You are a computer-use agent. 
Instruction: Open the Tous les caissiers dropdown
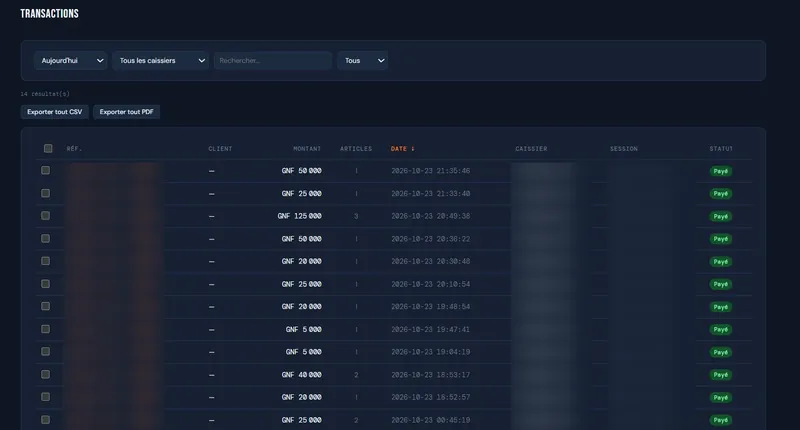click(x=161, y=61)
